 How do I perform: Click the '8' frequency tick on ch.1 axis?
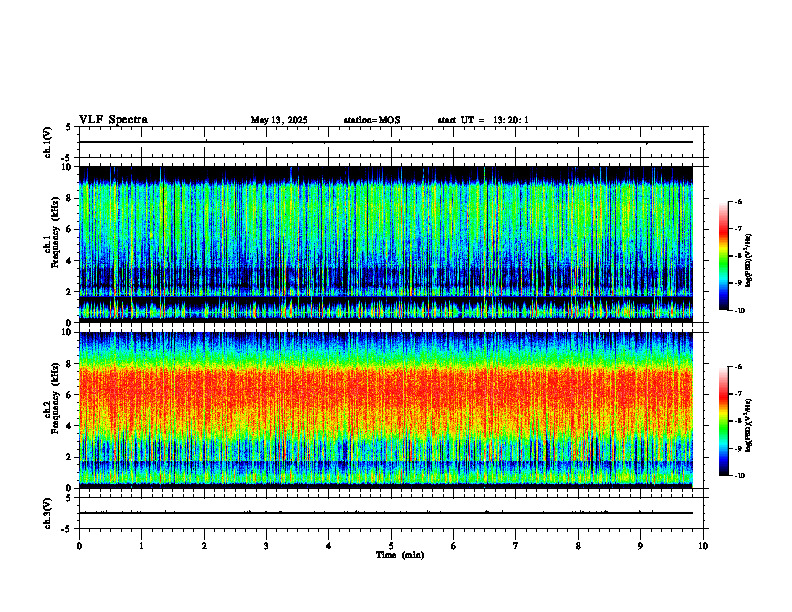[x=70, y=198]
